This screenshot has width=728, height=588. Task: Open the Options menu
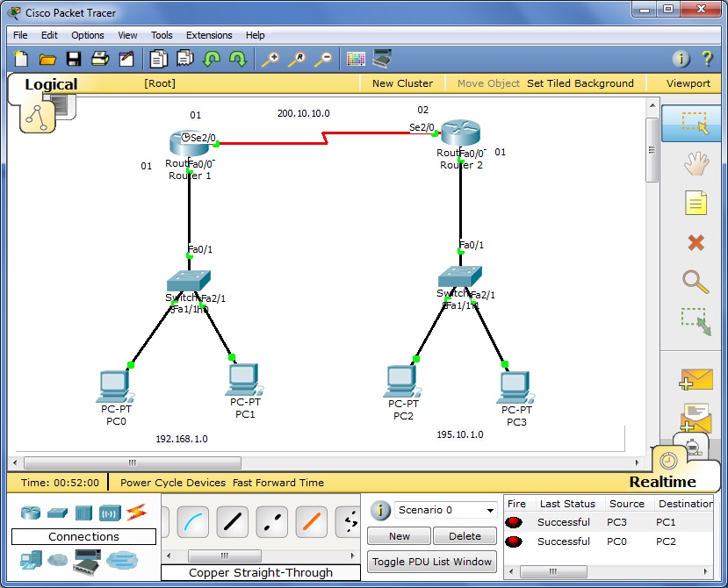point(87,35)
